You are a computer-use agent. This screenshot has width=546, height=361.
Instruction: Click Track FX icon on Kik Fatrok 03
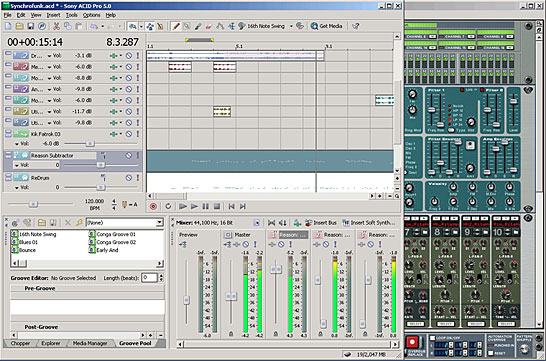coord(113,134)
